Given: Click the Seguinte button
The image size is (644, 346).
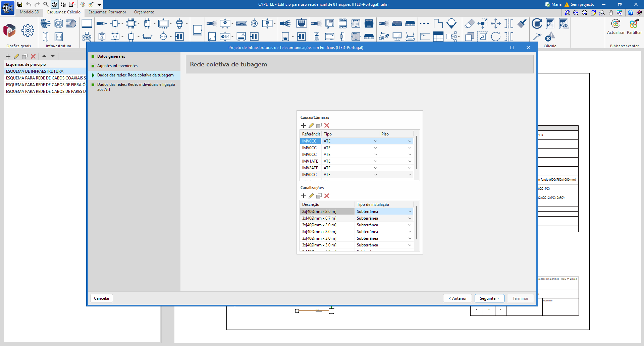Looking at the screenshot, I should pyautogui.click(x=489, y=298).
